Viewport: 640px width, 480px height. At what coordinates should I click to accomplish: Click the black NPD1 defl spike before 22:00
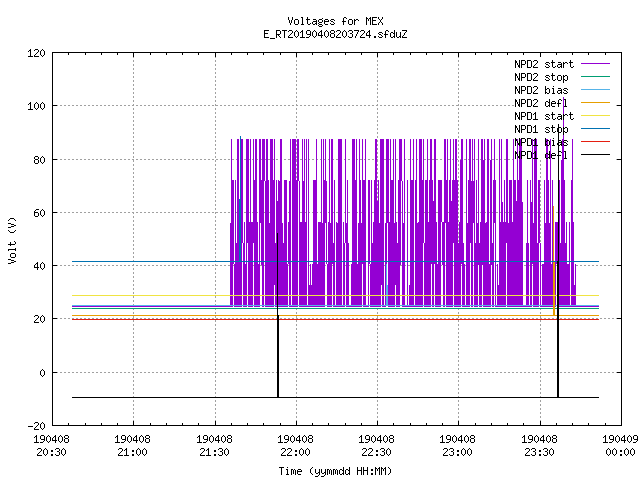pyautogui.click(x=278, y=314)
